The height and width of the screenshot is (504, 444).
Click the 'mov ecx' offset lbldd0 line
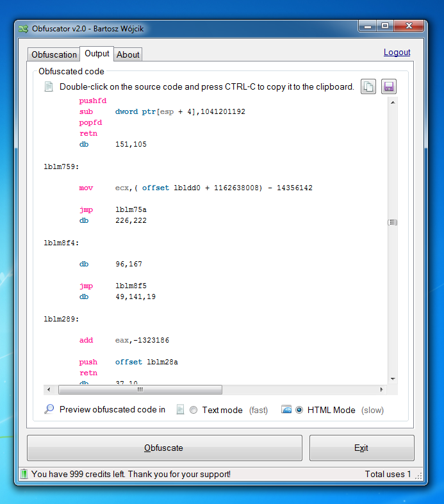click(x=196, y=188)
